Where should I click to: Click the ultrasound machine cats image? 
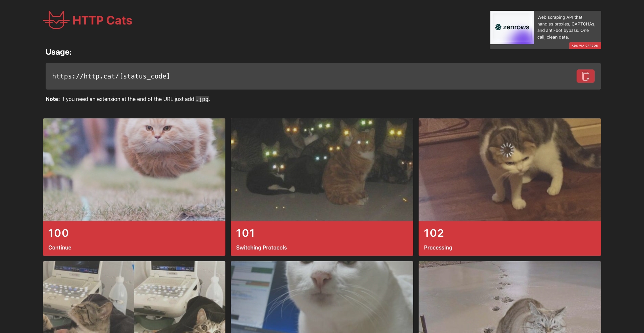coord(134,297)
